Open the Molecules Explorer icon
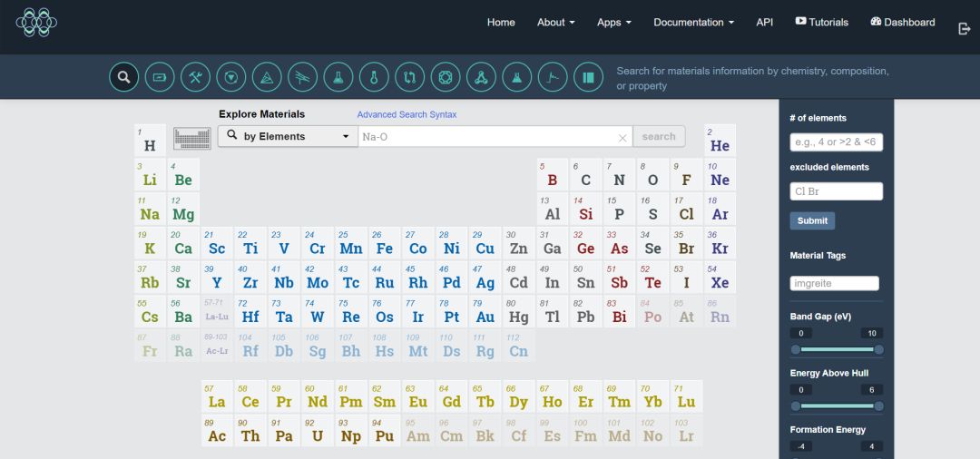The width and height of the screenshot is (980, 459). pyautogui.click(x=481, y=77)
